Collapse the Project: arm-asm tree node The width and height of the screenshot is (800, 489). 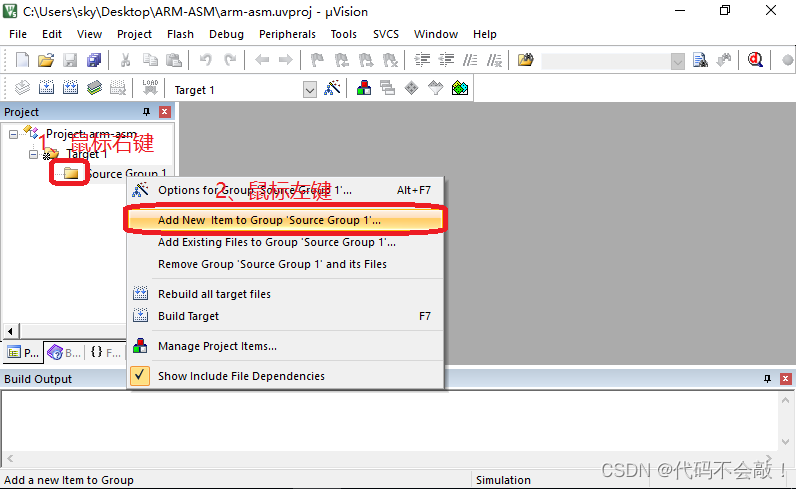tap(13, 134)
